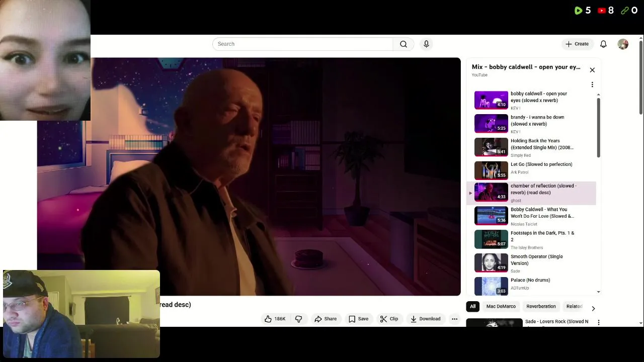
Task: Open Bobby Caldwell What You Won't Do title
Action: click(x=542, y=213)
